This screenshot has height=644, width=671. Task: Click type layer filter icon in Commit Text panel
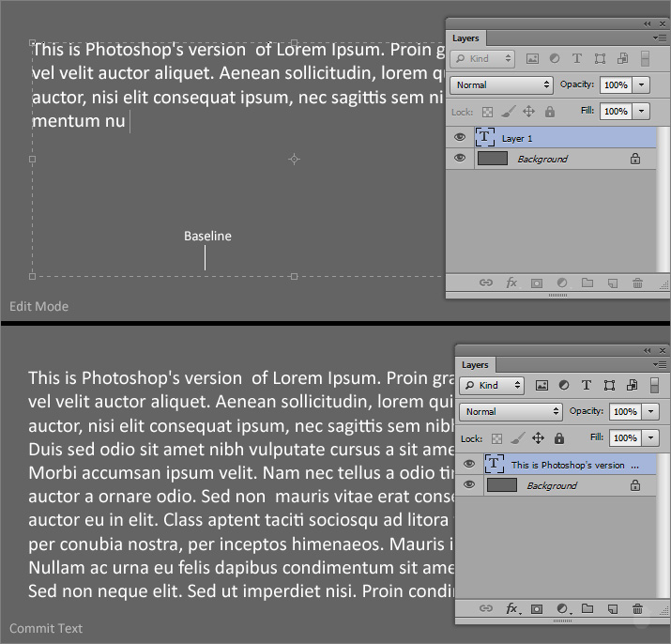tap(587, 385)
